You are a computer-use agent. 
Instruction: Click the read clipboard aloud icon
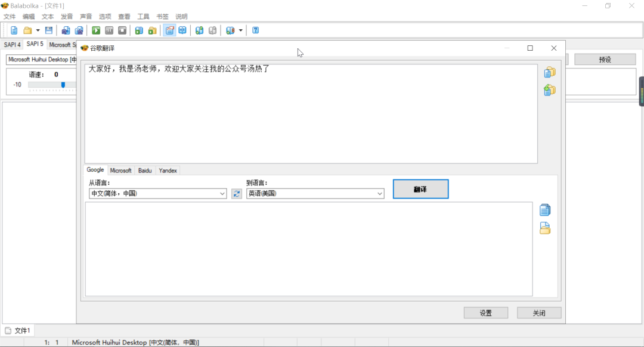click(139, 30)
